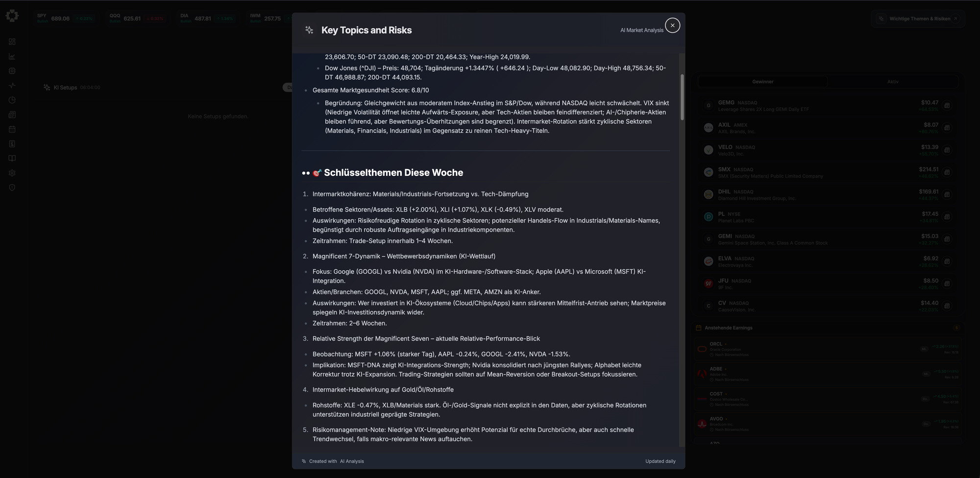Screen dimensions: 980x478
Task: Open the calendar icon in sidebar
Action: (12, 129)
